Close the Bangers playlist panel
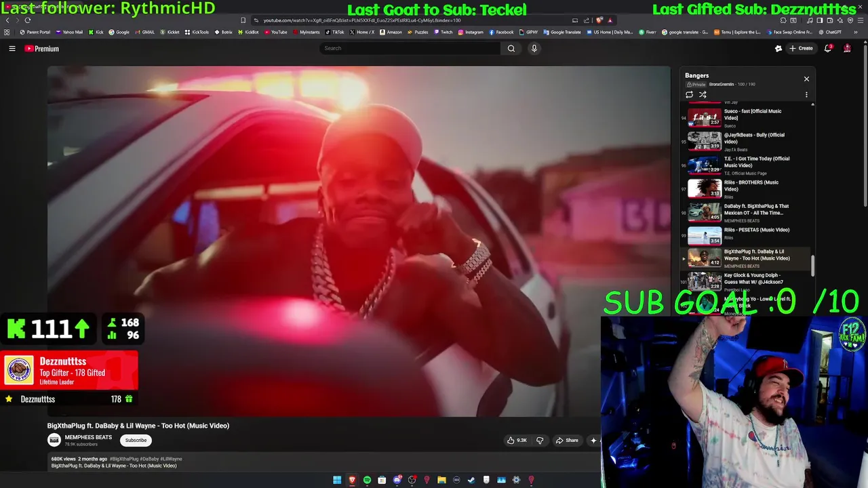 pos(806,79)
